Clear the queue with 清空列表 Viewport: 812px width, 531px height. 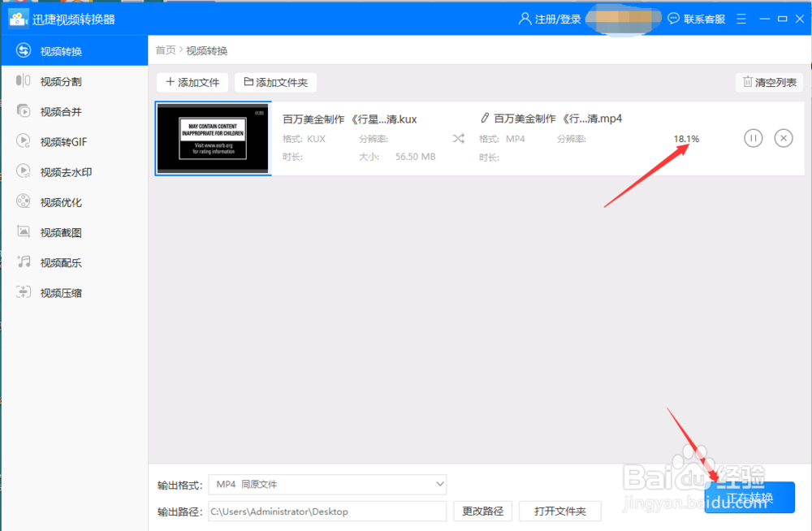point(768,82)
